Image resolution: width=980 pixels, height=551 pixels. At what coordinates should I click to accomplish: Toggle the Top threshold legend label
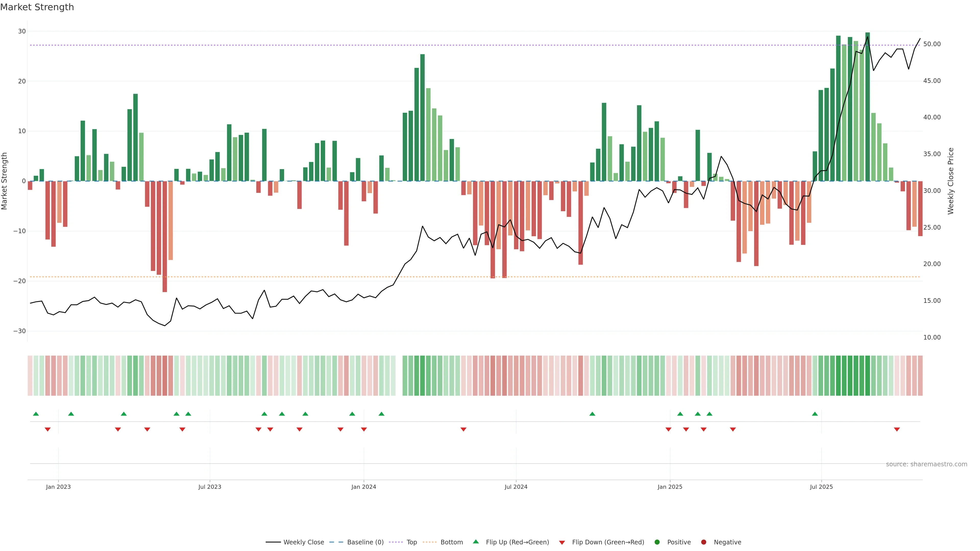coord(412,542)
